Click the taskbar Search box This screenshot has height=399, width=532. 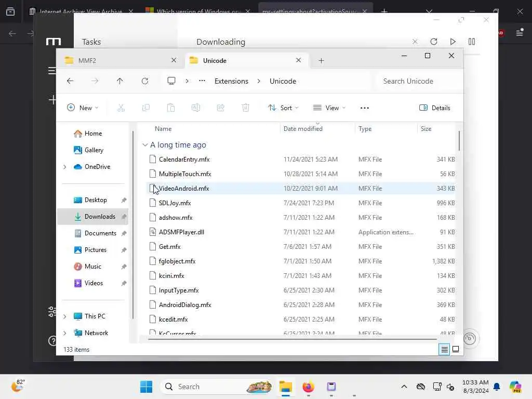217,387
